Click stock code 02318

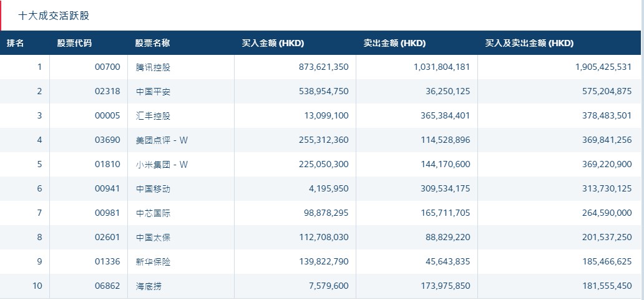[107, 91]
